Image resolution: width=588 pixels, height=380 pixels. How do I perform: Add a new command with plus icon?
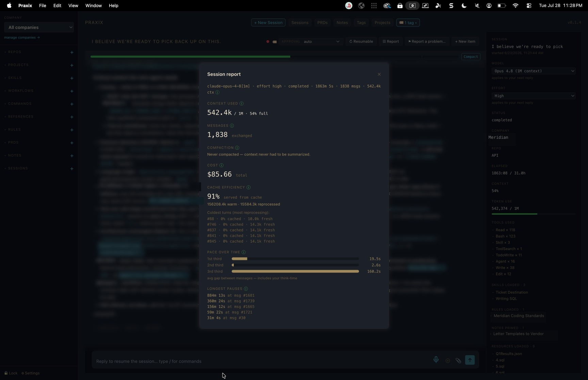(x=72, y=104)
